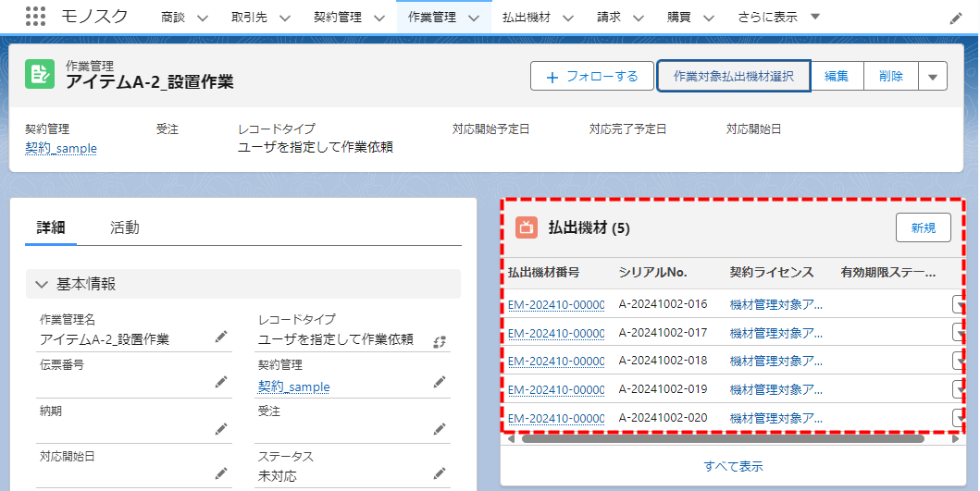Edit the ステータス field pencil icon

[x=440, y=473]
